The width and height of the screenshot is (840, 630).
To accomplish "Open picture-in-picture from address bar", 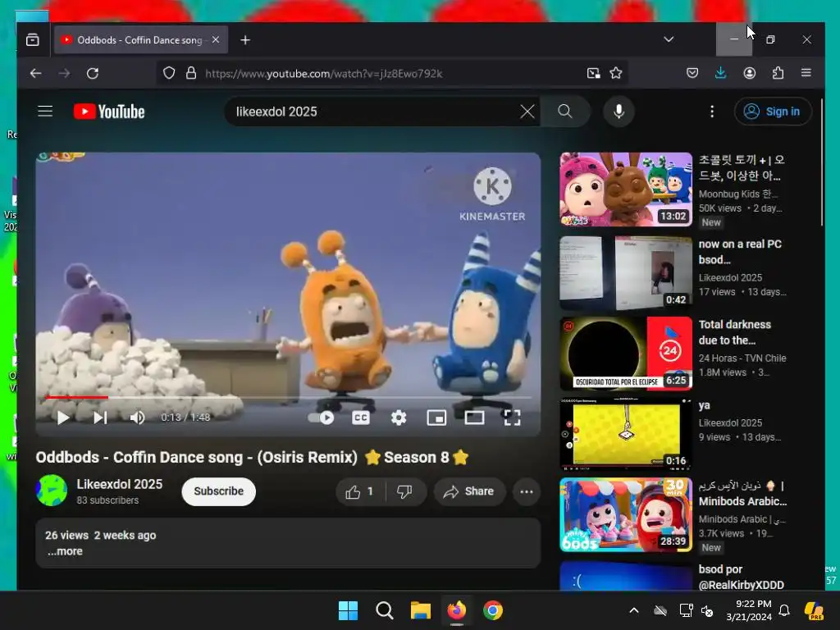I will 594,73.
